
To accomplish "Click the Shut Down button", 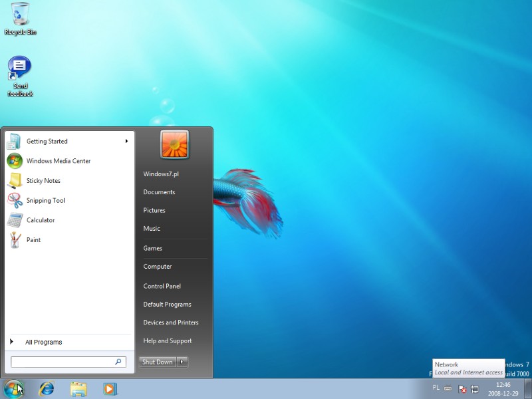I will click(x=158, y=362).
